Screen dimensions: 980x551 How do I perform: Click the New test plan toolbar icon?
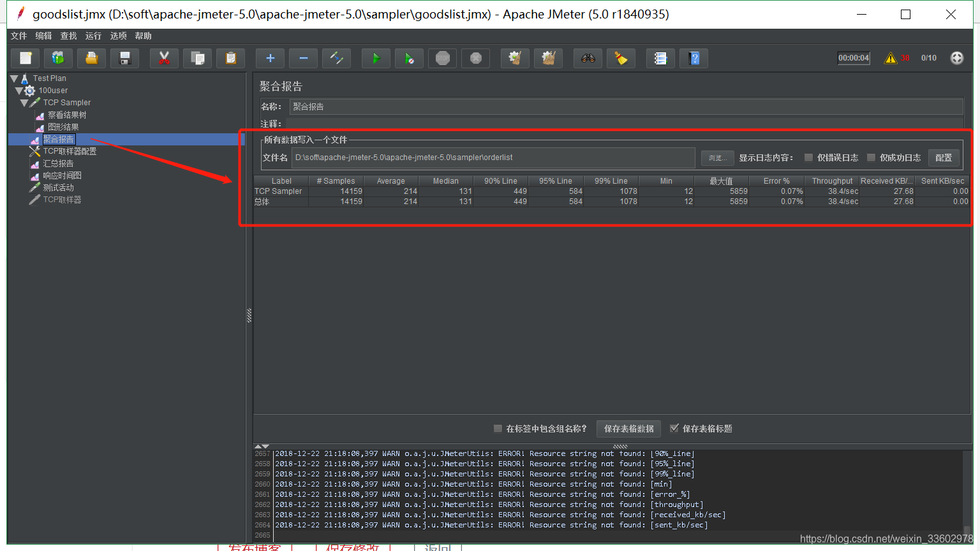pos(26,58)
